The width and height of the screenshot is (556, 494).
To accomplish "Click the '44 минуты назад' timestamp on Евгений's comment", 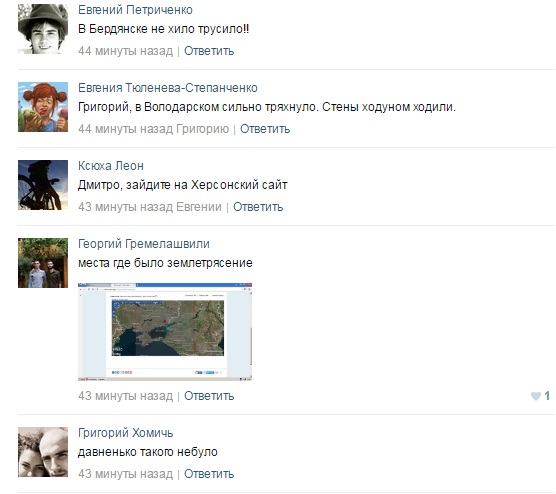I will 126,51.
